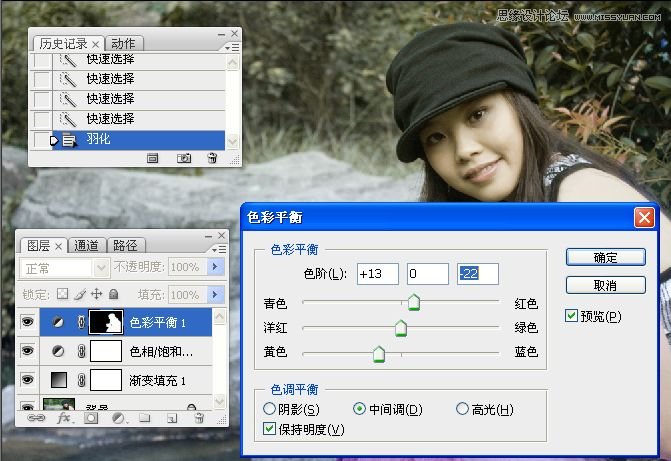
Task: Click mask link icon on 渐变填充 1
Action: pyautogui.click(x=81, y=380)
